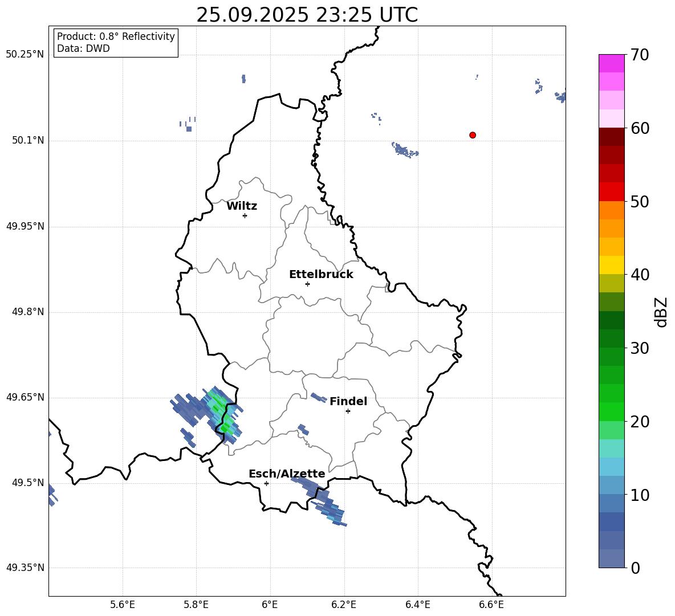Click the 6.6°E longitude label
Image resolution: width=675 pixels, height=616 pixels.
coord(491,605)
